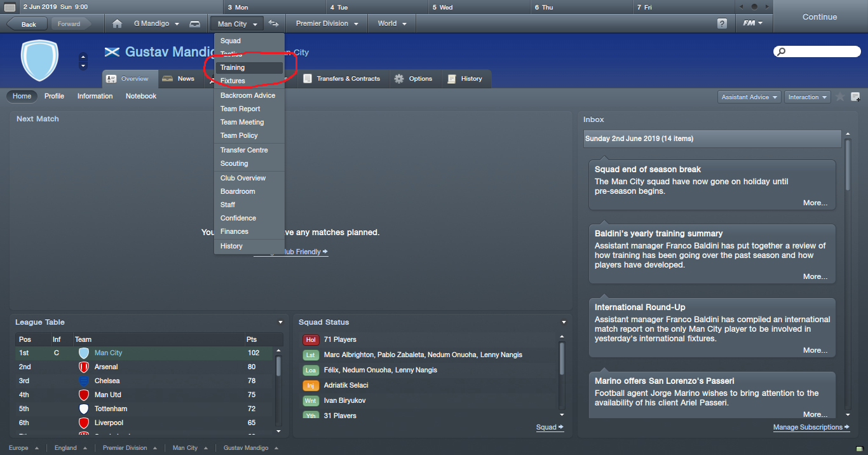Screen dimensions: 868x455
Task: Open the FM menu dropdown
Action: (x=753, y=24)
